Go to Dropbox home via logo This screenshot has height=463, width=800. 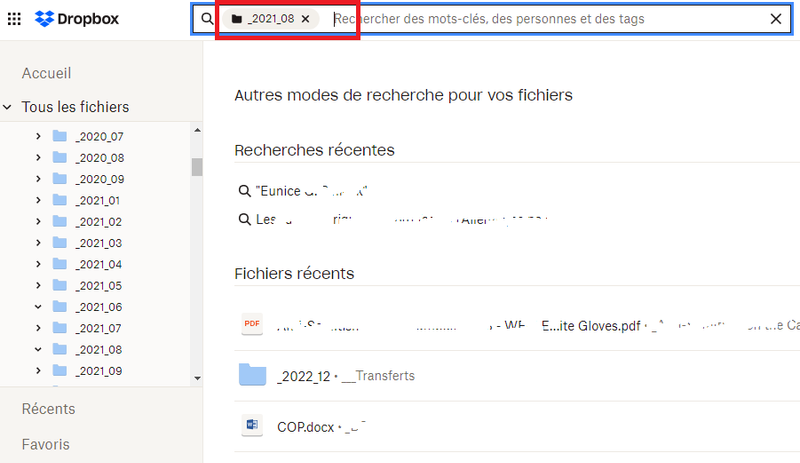click(x=77, y=19)
